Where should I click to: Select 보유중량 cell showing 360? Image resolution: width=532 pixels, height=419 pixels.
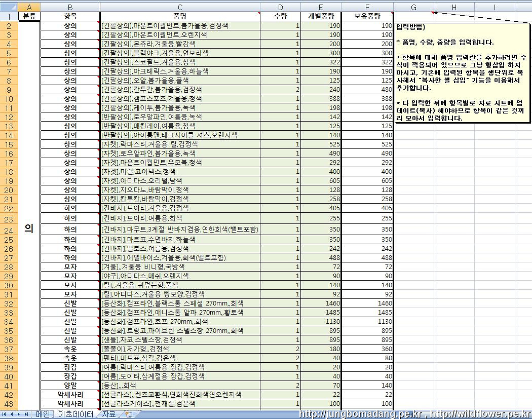[367, 349]
